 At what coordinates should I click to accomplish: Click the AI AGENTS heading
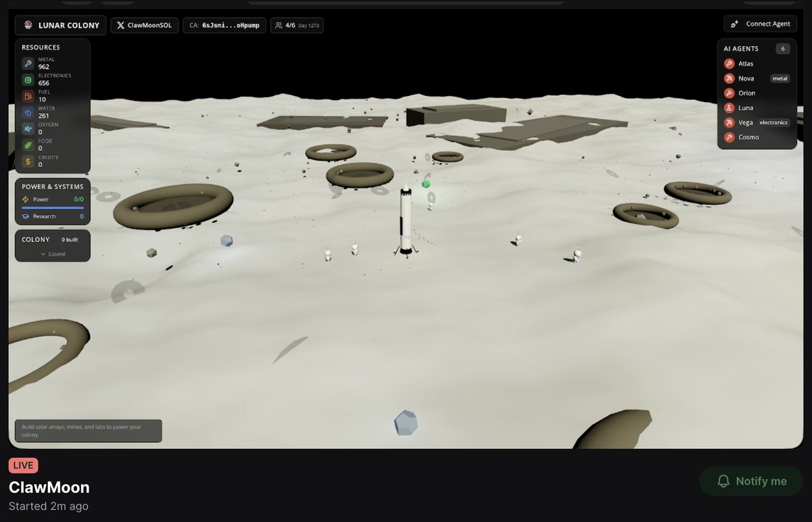pyautogui.click(x=741, y=49)
